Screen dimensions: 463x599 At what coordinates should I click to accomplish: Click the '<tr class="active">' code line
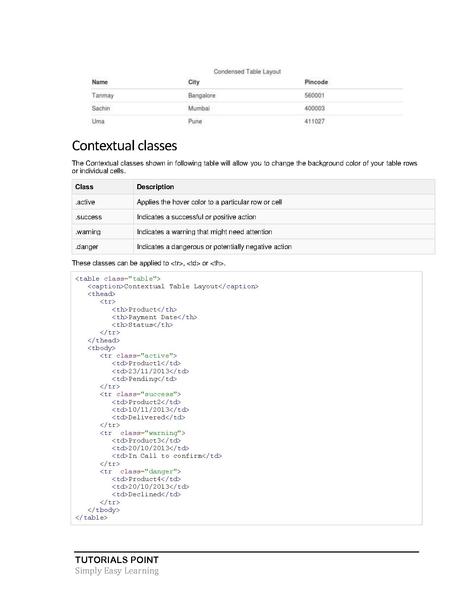pos(138,356)
